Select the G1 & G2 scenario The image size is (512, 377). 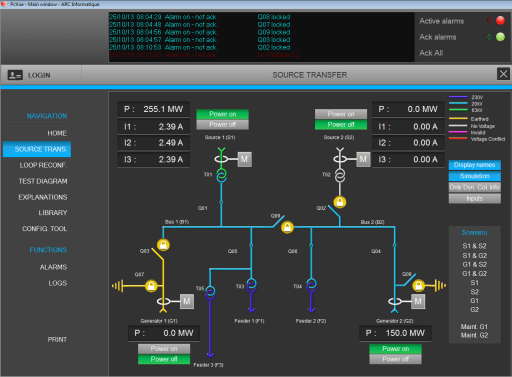pyautogui.click(x=474, y=273)
